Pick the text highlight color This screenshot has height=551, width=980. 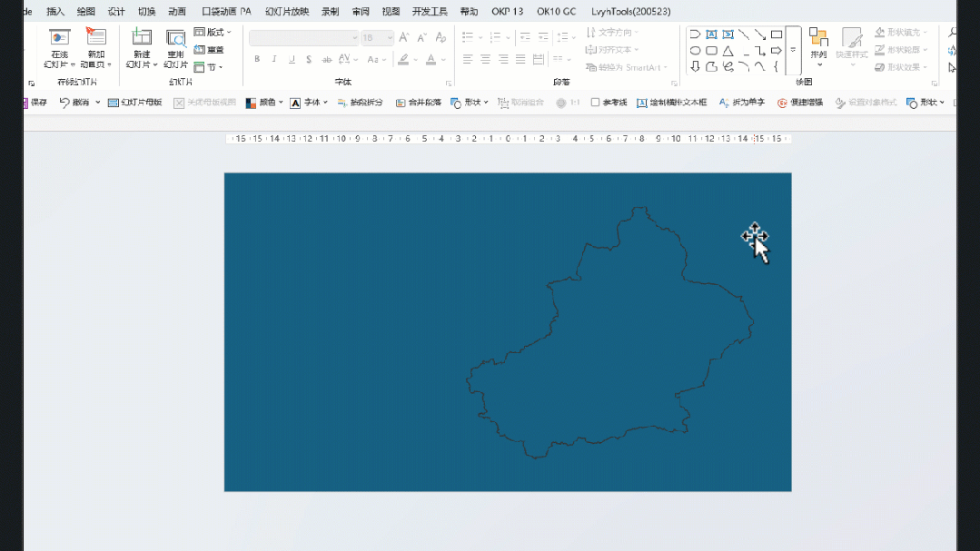pos(404,59)
